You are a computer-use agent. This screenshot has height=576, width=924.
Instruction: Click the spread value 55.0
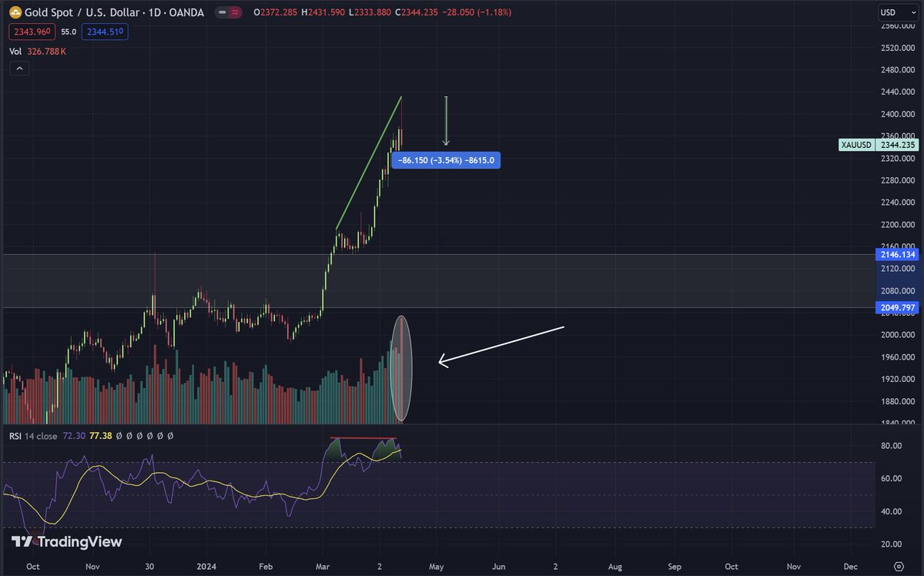pos(69,32)
